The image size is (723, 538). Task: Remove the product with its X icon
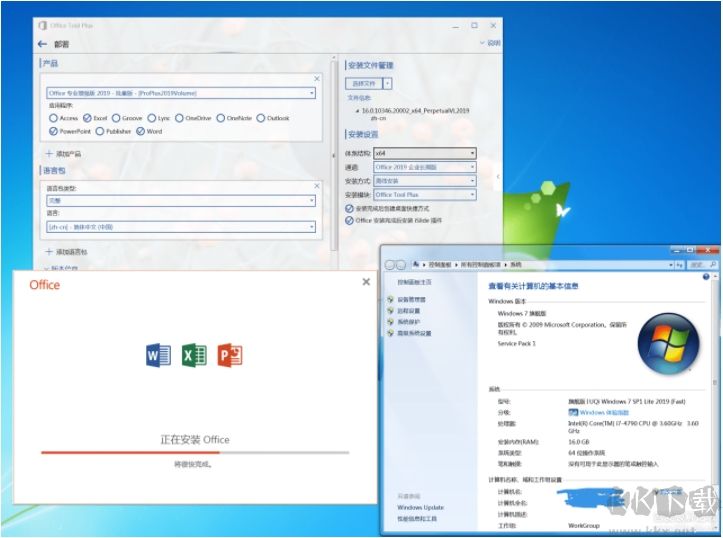317,79
